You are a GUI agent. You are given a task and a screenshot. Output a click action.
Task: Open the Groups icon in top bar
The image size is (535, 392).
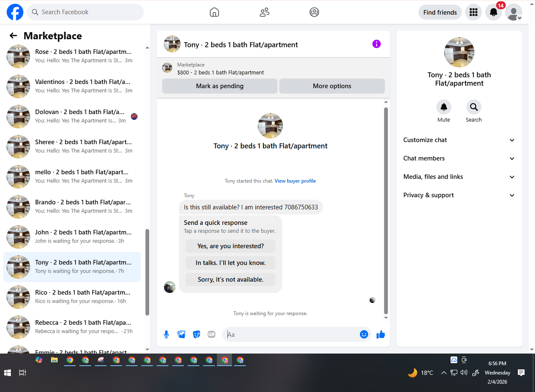314,12
